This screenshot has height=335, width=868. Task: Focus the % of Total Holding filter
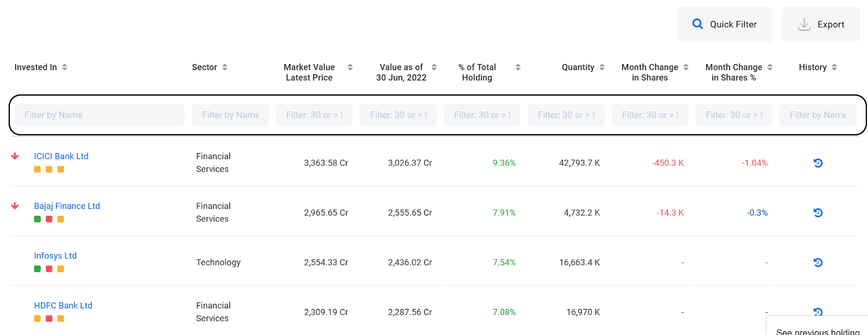[482, 115]
